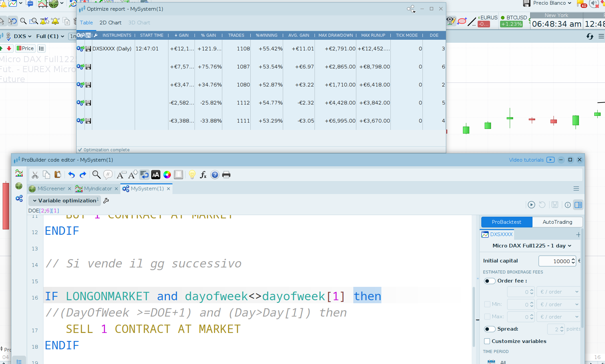
Task: Collapse the Variable optimization section
Action: pyautogui.click(x=35, y=201)
